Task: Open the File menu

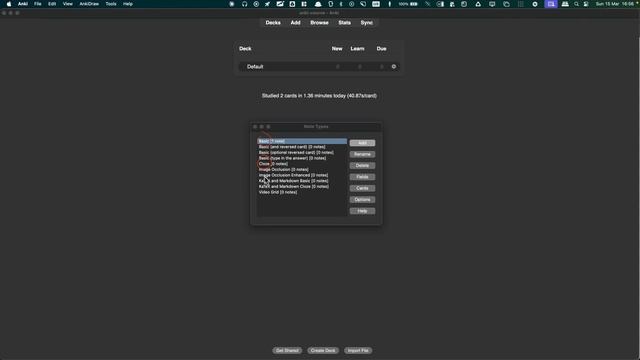Action: [x=38, y=4]
